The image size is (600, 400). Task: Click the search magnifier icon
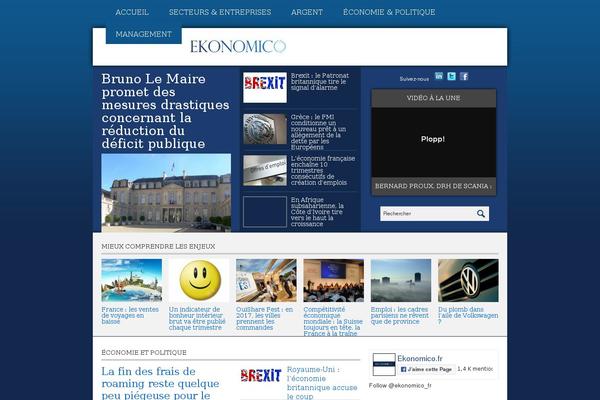coord(481,214)
